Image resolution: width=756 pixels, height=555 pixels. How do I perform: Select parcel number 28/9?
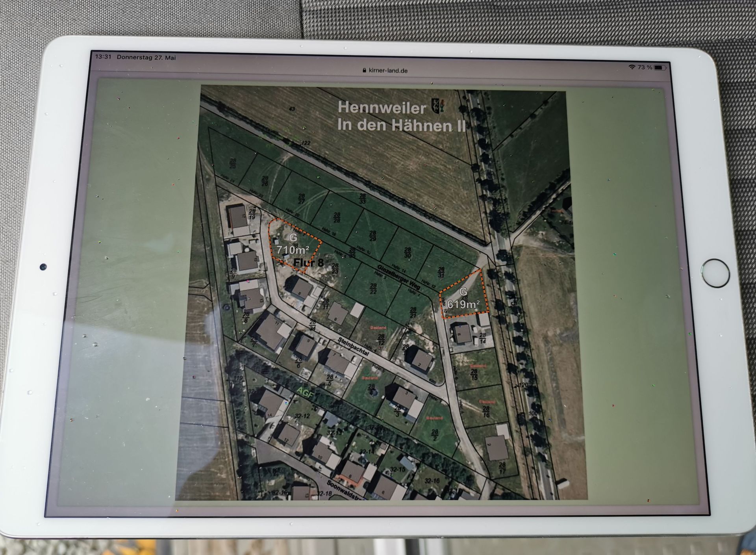pos(233,273)
